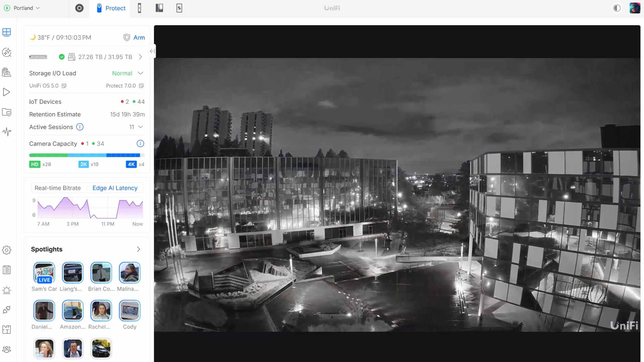Expand Storage I/O Load Normal chevron
This screenshot has height=362, width=644.
141,73
